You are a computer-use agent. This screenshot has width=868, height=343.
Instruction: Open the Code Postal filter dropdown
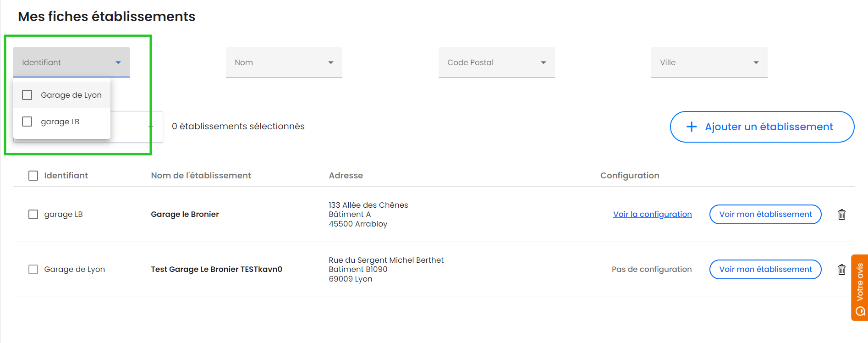pos(497,62)
